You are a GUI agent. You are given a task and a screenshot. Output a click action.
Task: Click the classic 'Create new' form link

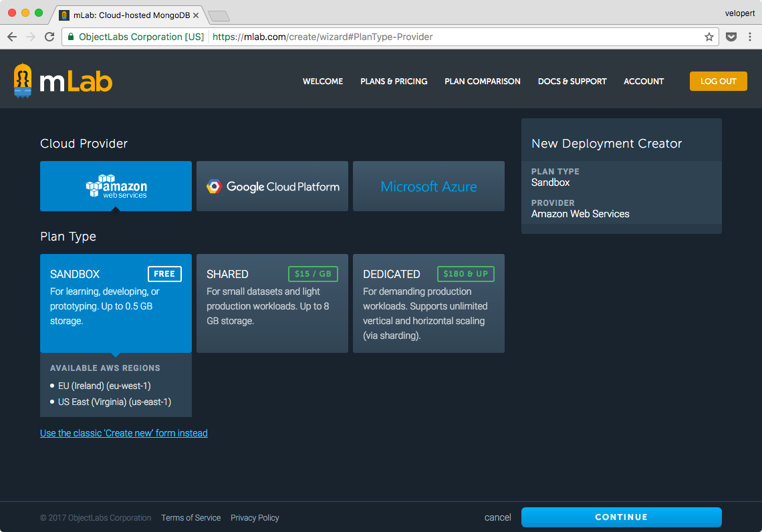click(x=124, y=433)
